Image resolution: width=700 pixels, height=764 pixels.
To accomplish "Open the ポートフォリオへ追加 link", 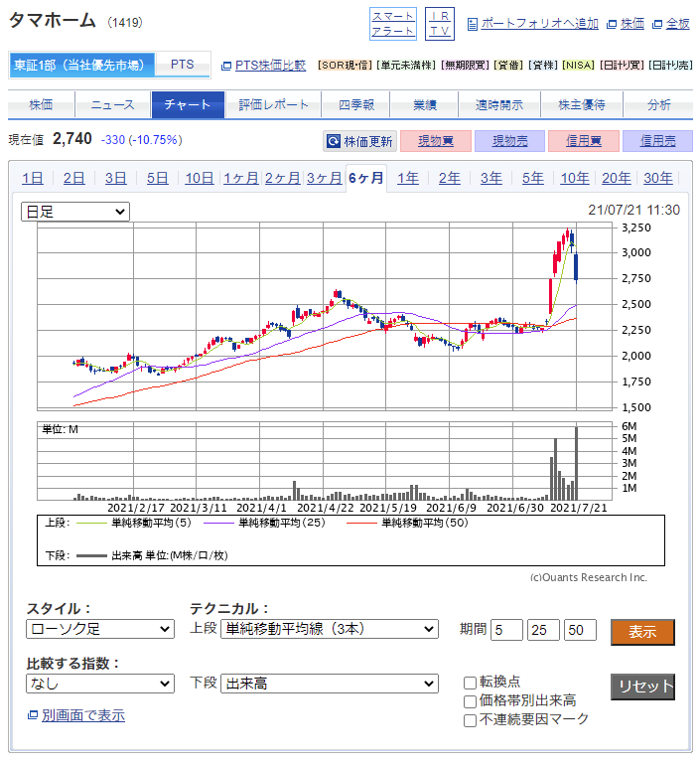I will [540, 24].
